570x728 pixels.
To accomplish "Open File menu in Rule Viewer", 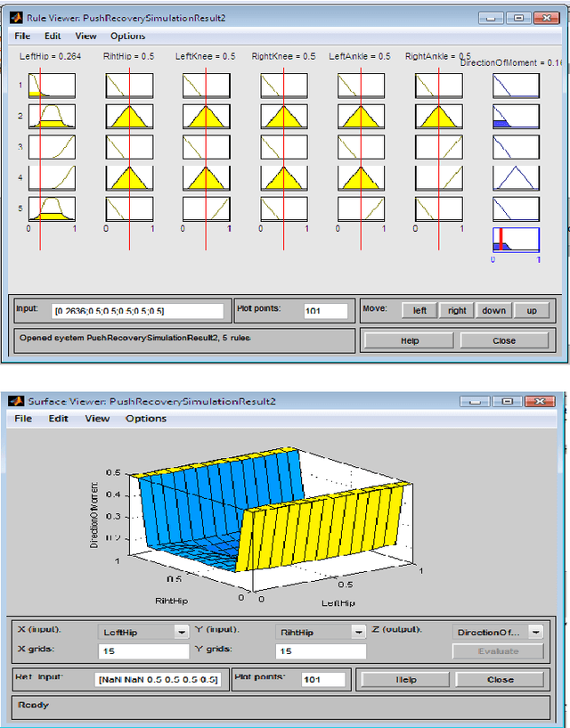I will pos(23,37).
